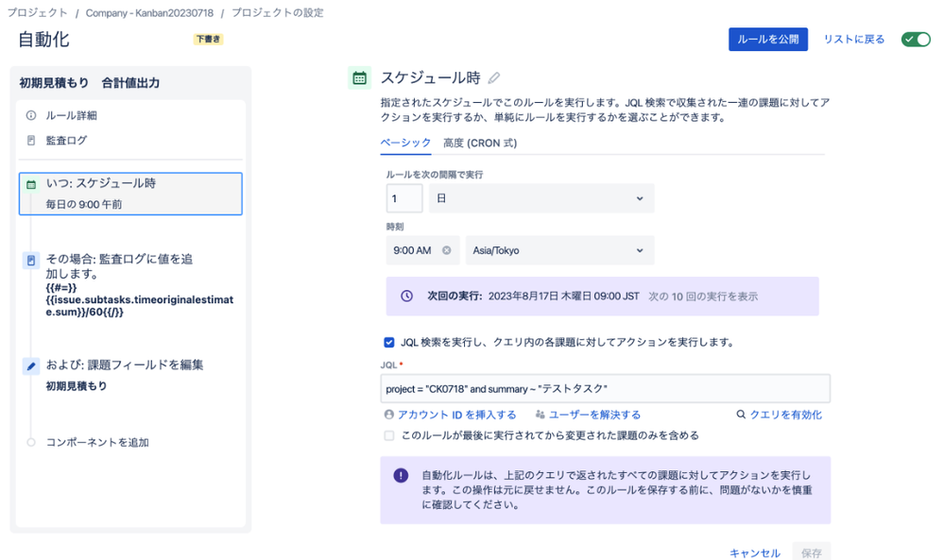The height and width of the screenshot is (560, 944).
Task: Click the pencil icon to rename スケジュール時
Action: coord(494,76)
